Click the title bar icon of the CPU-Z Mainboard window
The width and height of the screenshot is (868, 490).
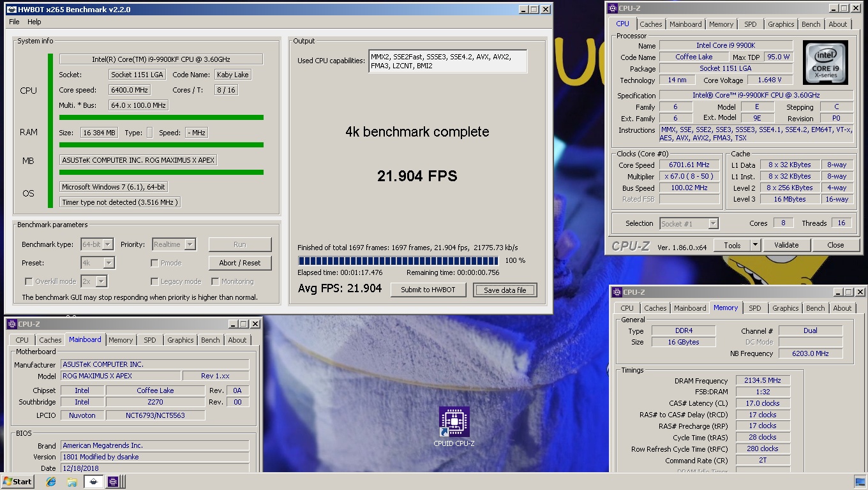coord(12,324)
